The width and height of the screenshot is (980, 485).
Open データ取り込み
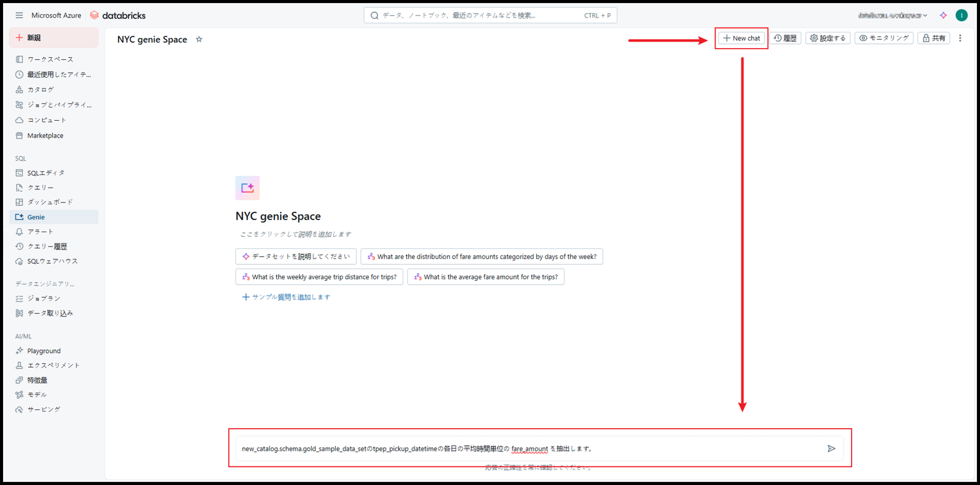coord(53,313)
